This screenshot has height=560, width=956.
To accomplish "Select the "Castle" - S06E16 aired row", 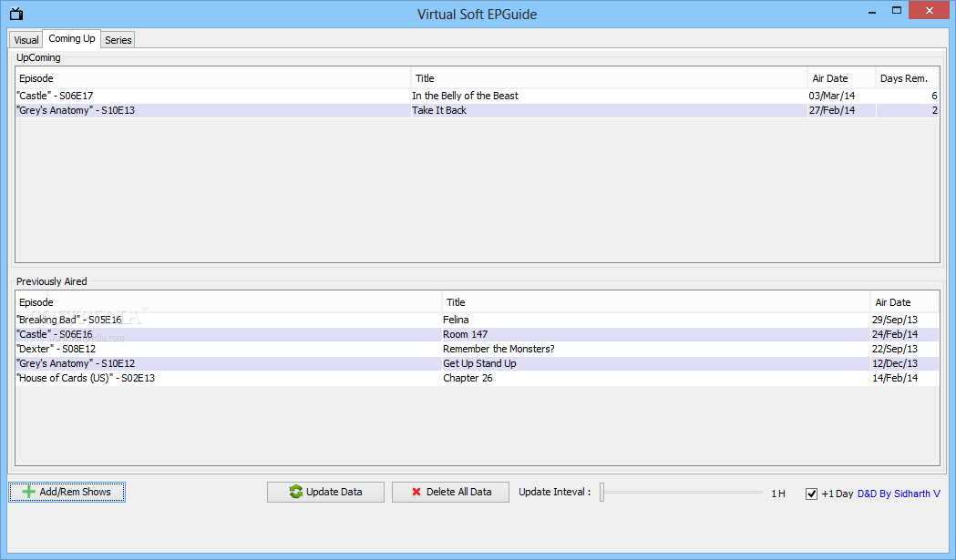I will point(478,334).
